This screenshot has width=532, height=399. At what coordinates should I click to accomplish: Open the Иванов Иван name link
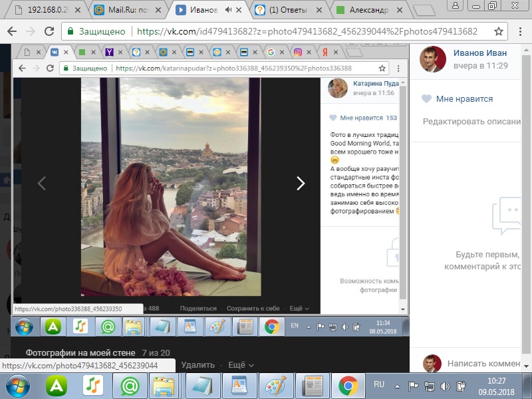[x=479, y=53]
